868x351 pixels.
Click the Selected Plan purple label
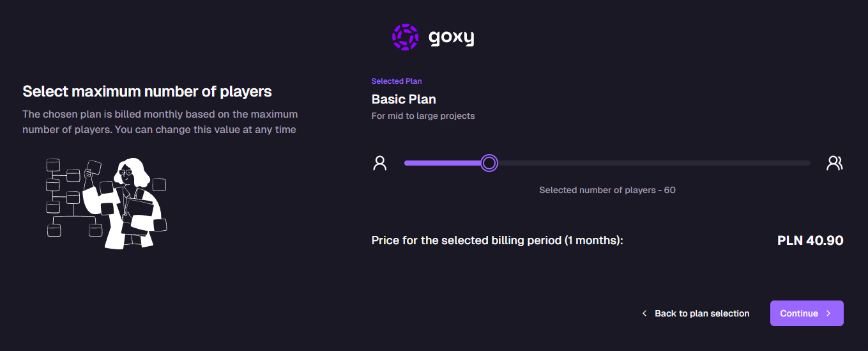click(x=397, y=81)
